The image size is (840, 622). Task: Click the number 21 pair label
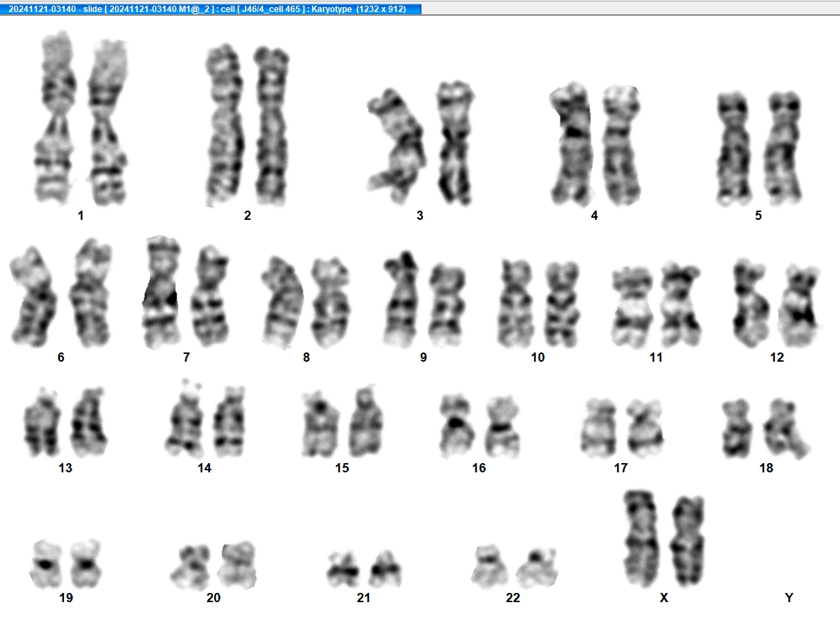tap(363, 598)
